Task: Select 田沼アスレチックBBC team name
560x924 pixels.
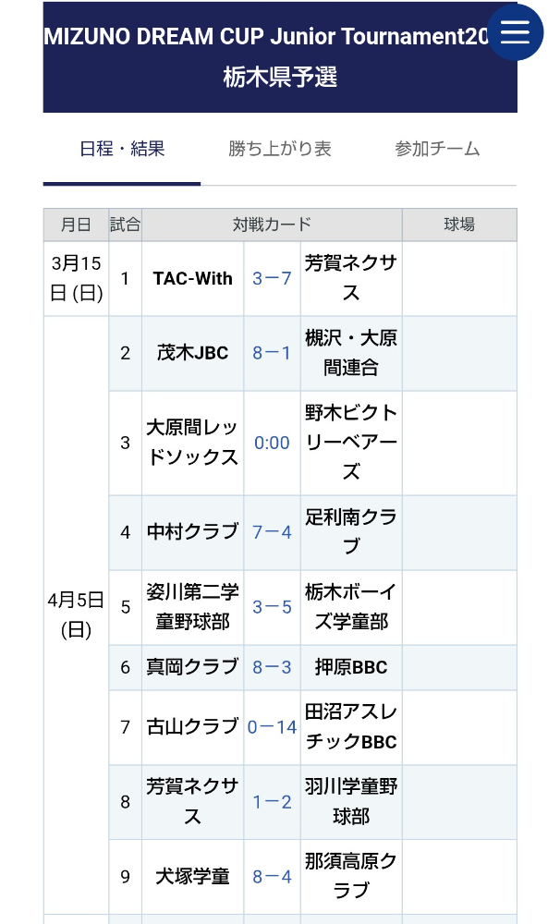Action: 351,727
